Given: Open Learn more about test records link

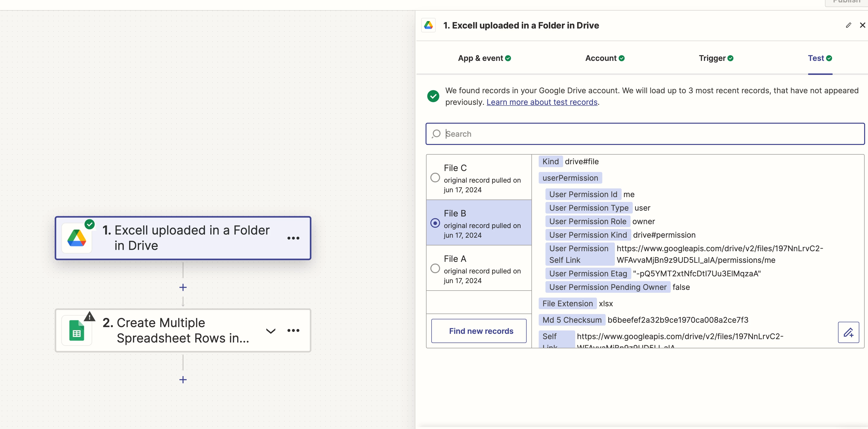Looking at the screenshot, I should [542, 102].
